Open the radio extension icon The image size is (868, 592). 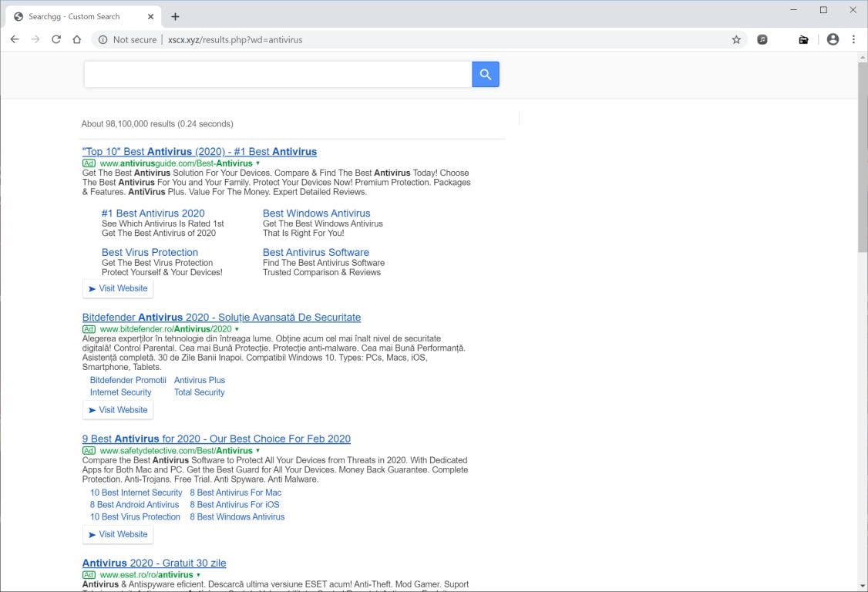(x=803, y=39)
